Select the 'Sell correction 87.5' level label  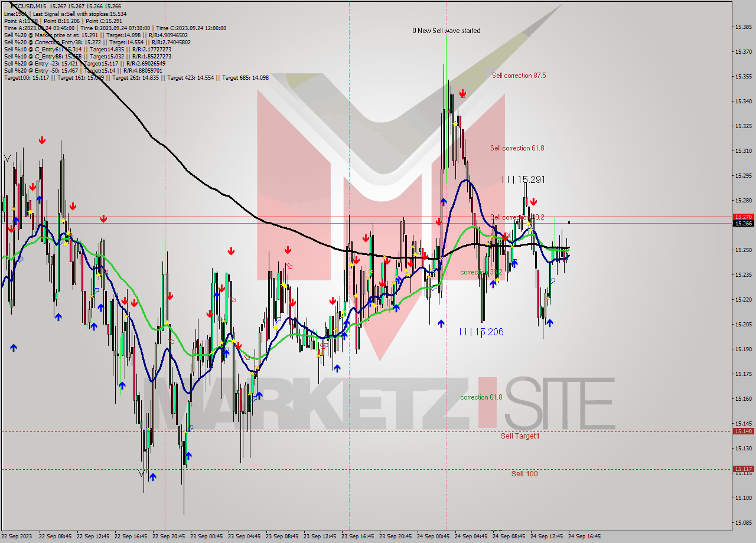coord(519,76)
